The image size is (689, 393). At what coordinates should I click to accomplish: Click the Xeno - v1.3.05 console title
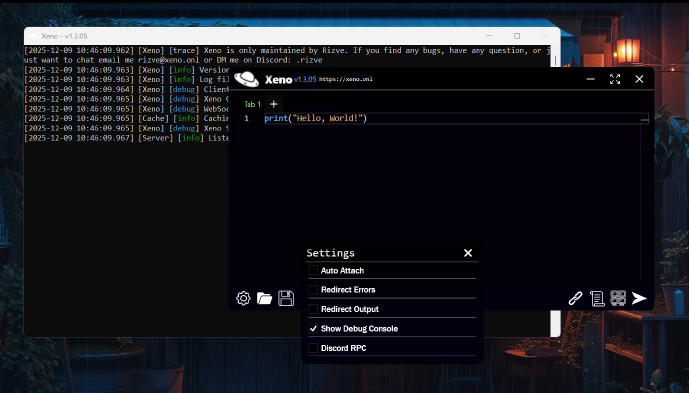[64, 36]
